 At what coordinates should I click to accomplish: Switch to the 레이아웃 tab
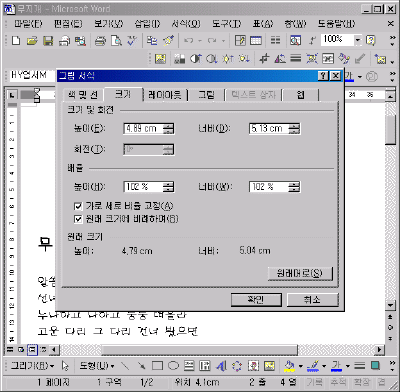click(165, 95)
